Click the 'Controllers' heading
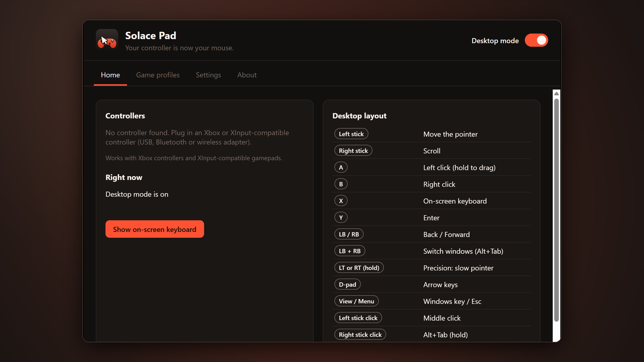The image size is (644, 362). (x=125, y=116)
